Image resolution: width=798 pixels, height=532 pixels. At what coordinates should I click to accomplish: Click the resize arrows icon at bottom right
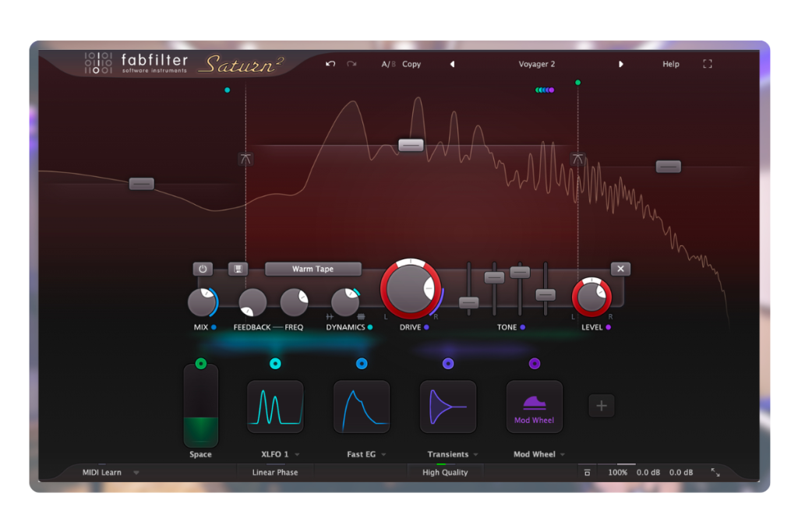pos(715,472)
